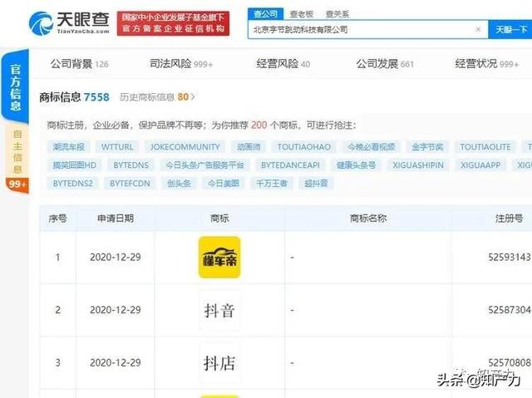Click the 金字节奖 trademark tag
532x398 pixels.
[x=427, y=147]
